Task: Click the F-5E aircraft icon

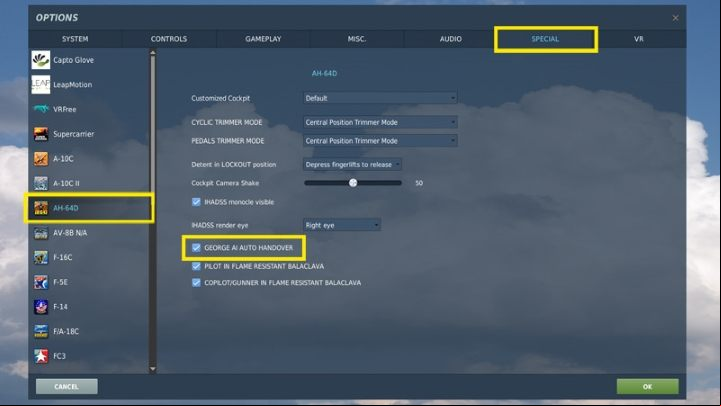Action: [40, 282]
